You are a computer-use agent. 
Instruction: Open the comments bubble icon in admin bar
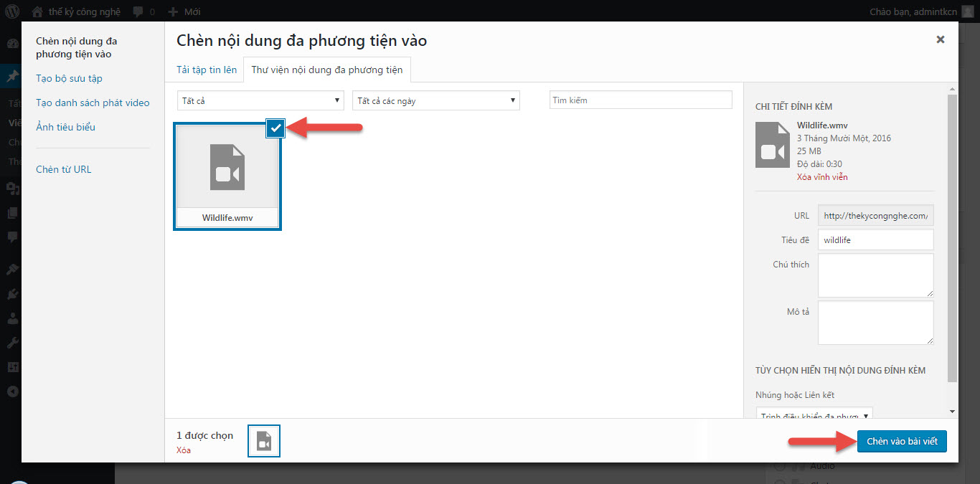pyautogui.click(x=138, y=11)
